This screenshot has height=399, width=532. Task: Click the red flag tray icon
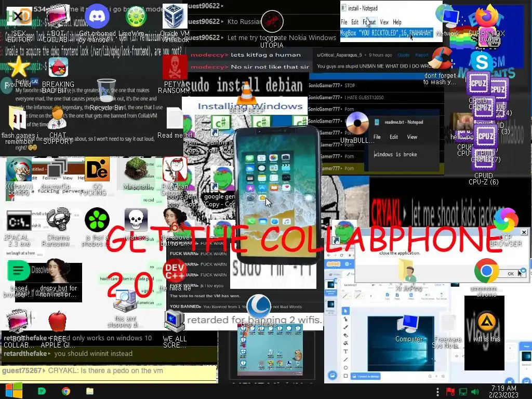tap(450, 392)
